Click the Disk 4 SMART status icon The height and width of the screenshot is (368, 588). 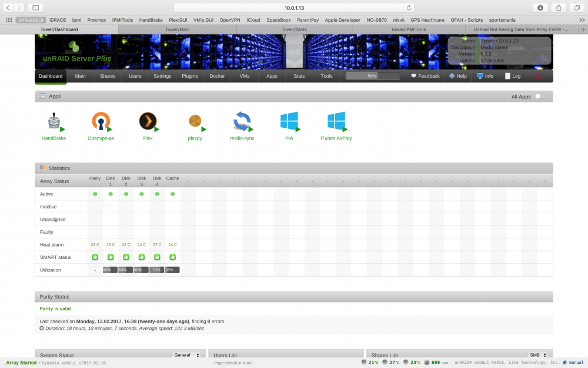coord(157,257)
